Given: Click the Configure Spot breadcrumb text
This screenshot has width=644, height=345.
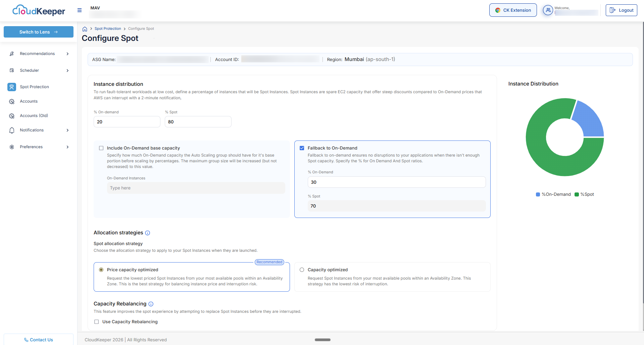Looking at the screenshot, I should pyautogui.click(x=141, y=29).
